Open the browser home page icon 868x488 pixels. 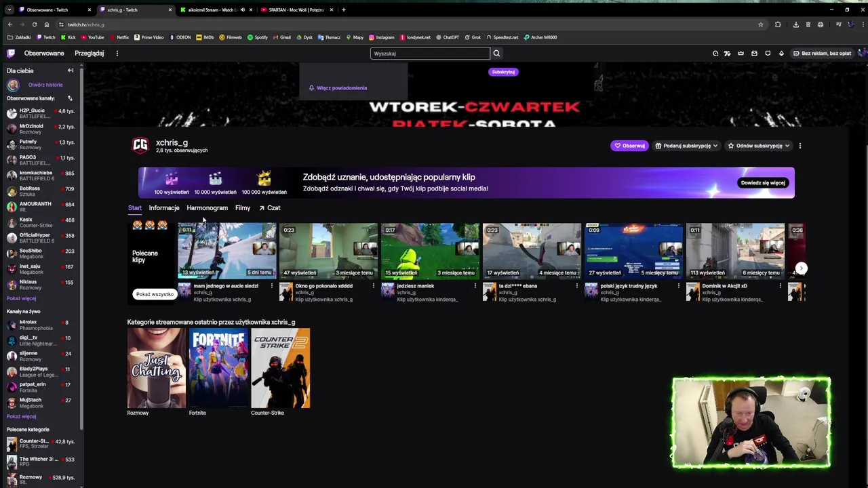pos(46,24)
